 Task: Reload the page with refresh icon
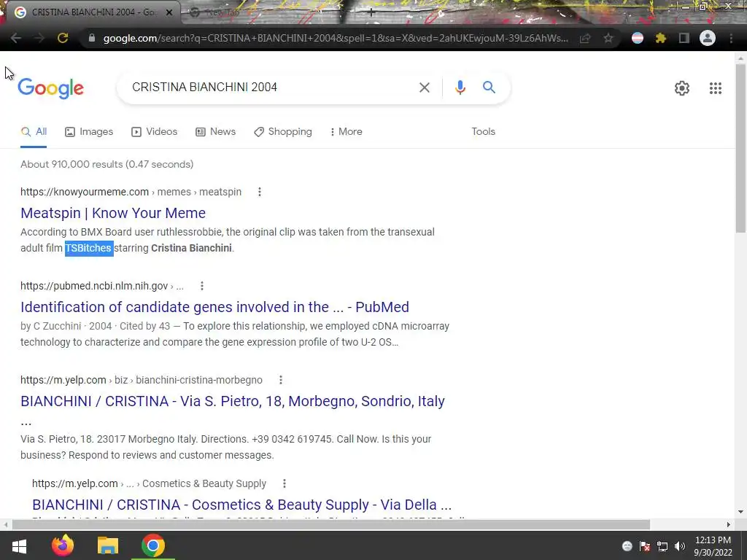pyautogui.click(x=63, y=38)
